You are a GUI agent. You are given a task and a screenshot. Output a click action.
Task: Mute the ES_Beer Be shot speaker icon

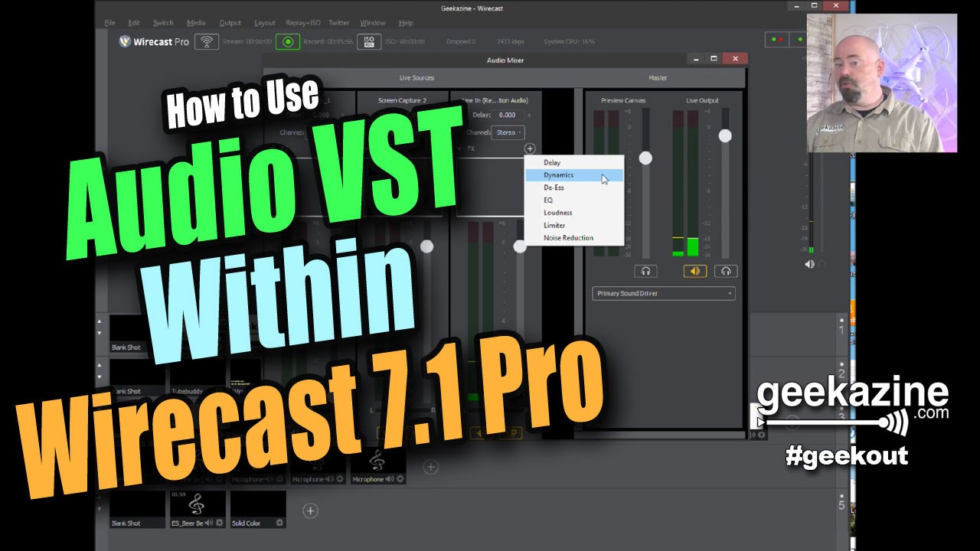pos(209,523)
